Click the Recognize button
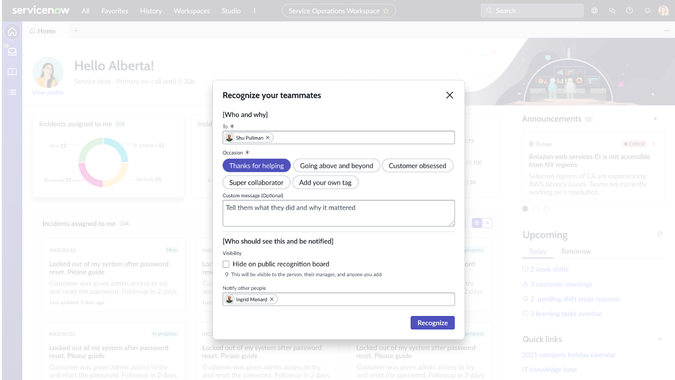This screenshot has height=380, width=675. pyautogui.click(x=432, y=323)
